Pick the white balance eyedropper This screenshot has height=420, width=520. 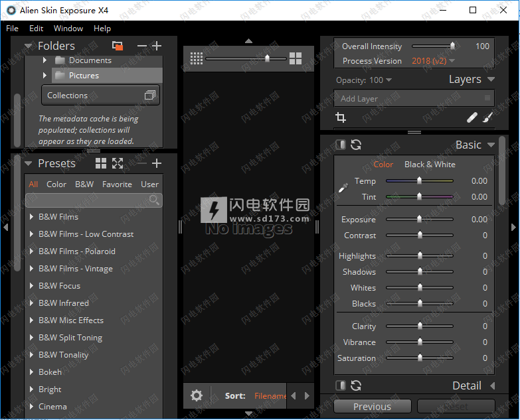[343, 188]
